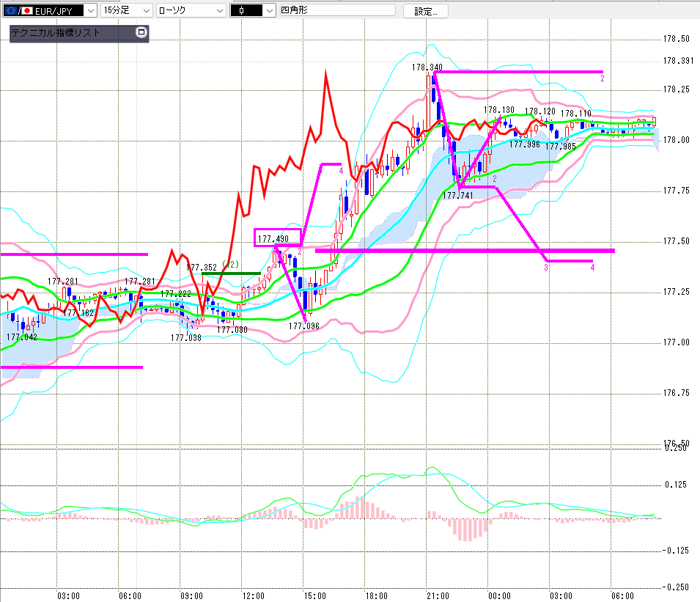The height and width of the screenshot is (602, 700).
Task: Click the 177.75 price axis value
Action: coord(677,191)
